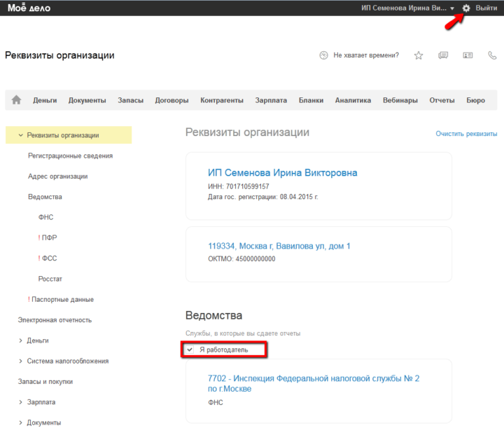This screenshot has width=504, height=428.
Task: Select 'Росстат' in sidebar
Action: [50, 279]
